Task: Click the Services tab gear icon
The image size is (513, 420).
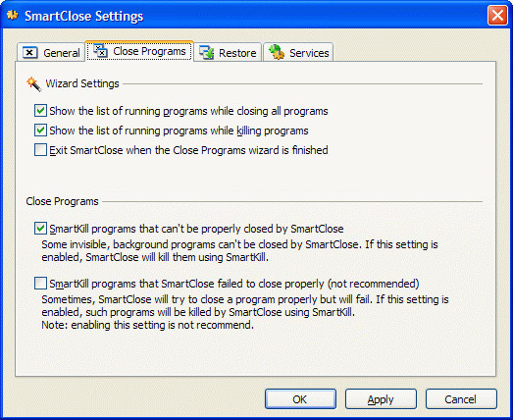Action: [x=277, y=52]
